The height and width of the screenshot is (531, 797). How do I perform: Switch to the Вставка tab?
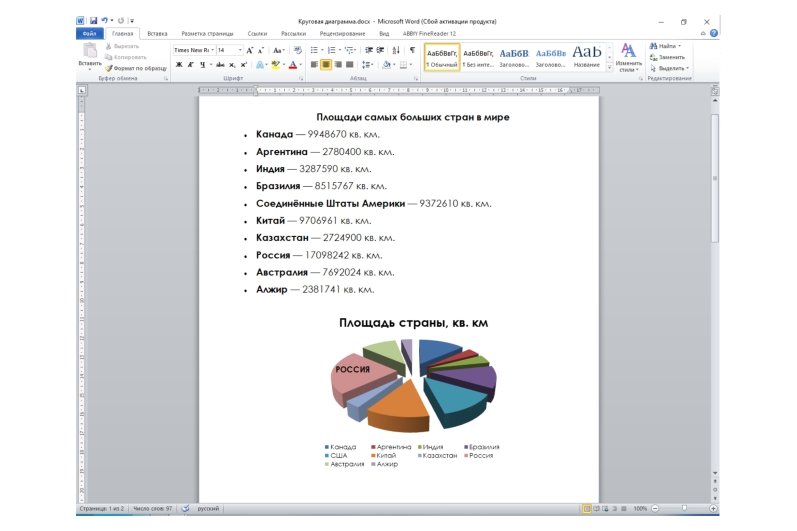coord(157,34)
